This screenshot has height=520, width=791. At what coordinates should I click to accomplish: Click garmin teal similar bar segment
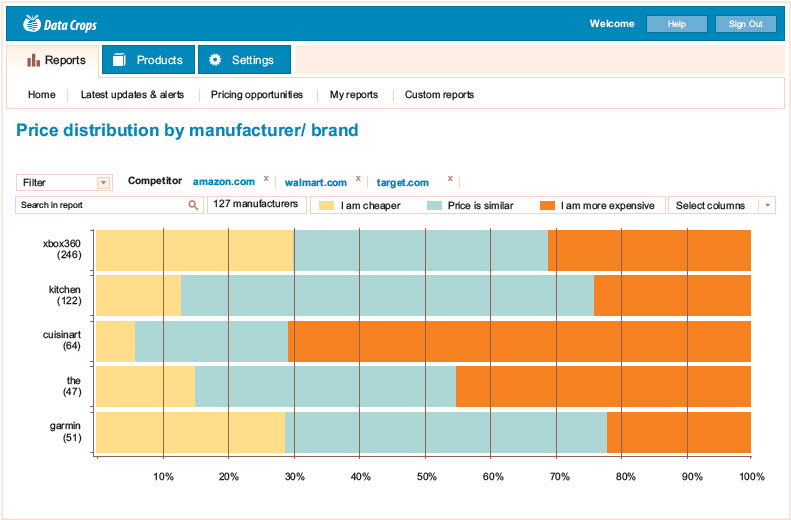[x=446, y=432]
